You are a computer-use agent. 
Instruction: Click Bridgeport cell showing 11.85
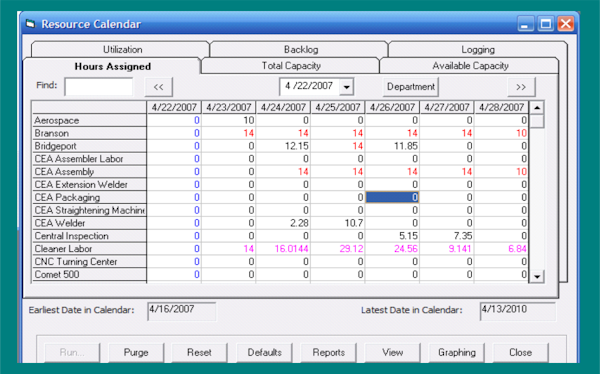pos(392,146)
